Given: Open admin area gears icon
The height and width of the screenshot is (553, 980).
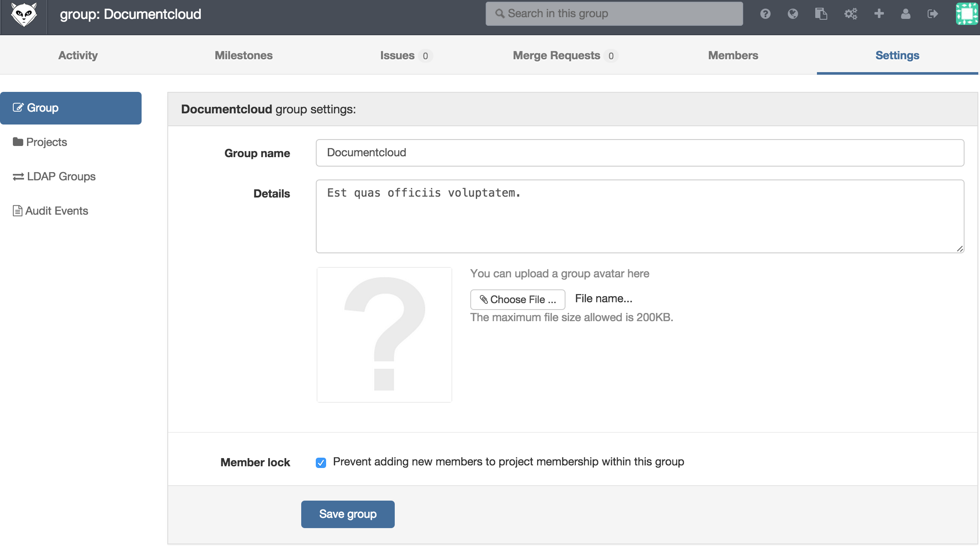Looking at the screenshot, I should [x=850, y=14].
